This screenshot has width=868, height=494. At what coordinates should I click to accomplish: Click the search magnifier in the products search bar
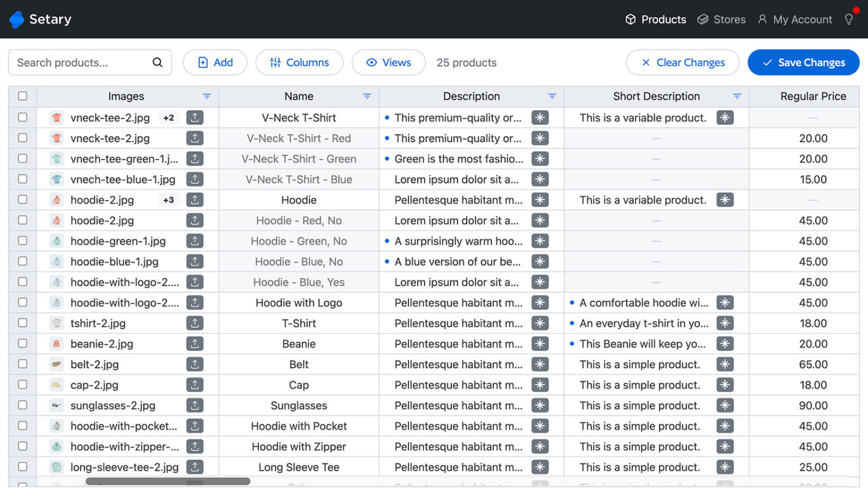click(x=157, y=62)
